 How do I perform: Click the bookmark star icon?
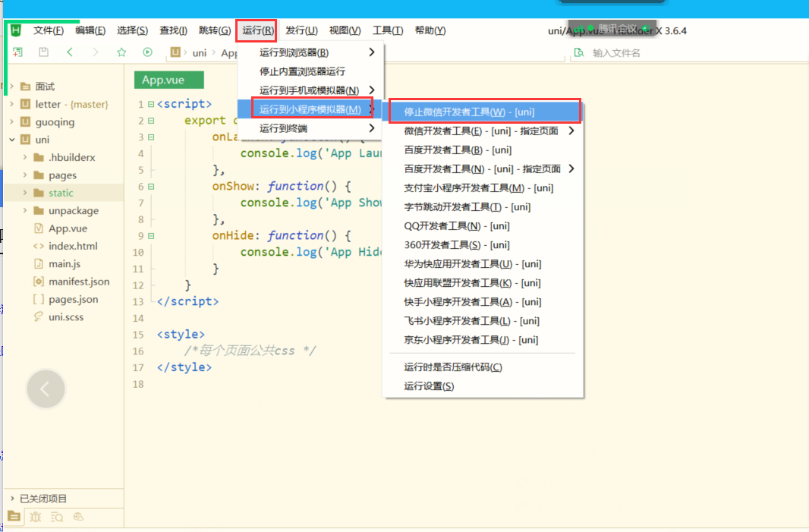point(121,52)
